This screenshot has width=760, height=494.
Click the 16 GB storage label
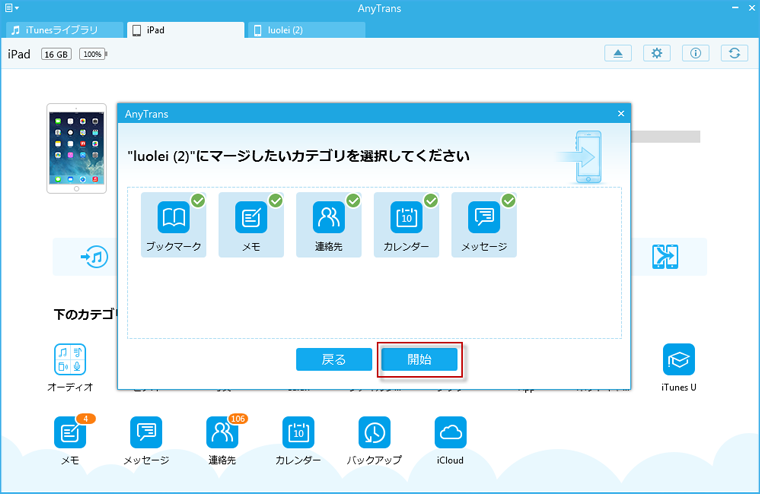pos(56,54)
